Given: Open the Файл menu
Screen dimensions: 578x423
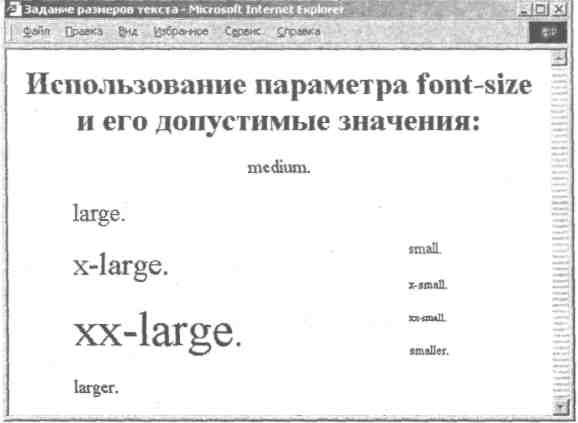Looking at the screenshot, I should coord(36,31).
